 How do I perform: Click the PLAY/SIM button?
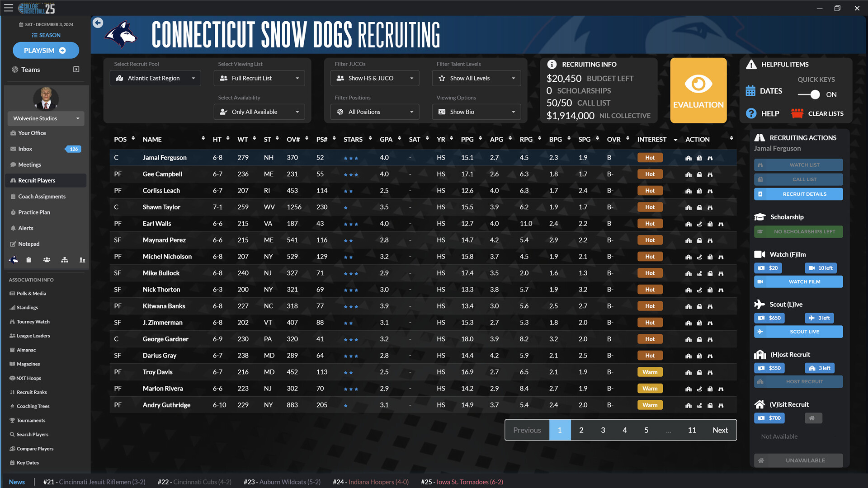click(x=46, y=50)
